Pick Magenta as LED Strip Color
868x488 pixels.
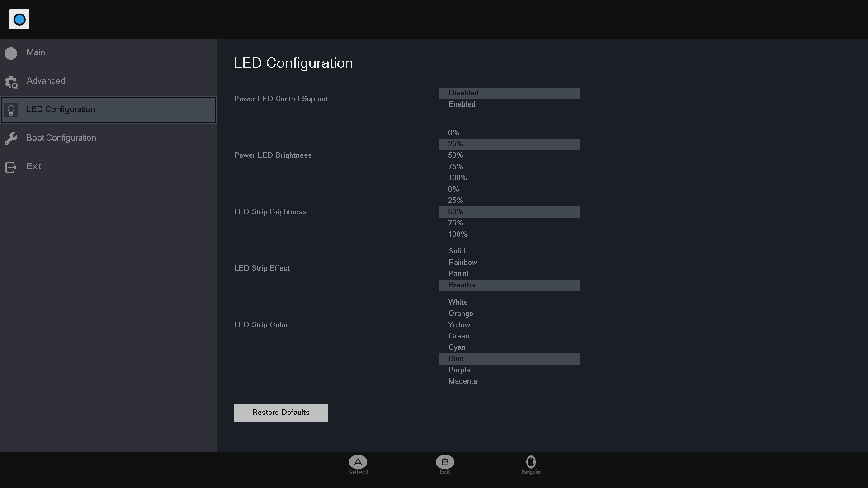click(x=509, y=381)
